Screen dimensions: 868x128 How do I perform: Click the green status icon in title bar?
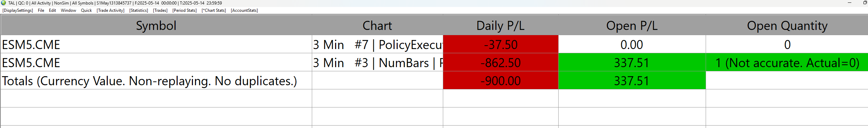point(3,3)
